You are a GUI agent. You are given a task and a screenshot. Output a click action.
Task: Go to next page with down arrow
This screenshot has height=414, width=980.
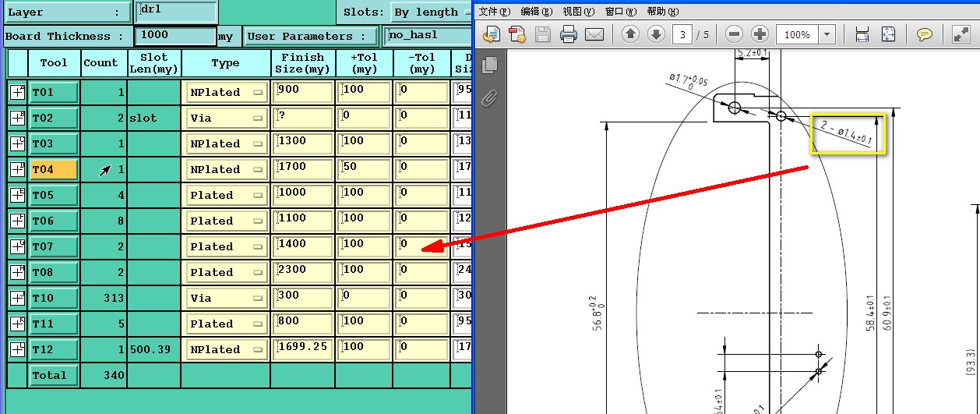tap(656, 34)
